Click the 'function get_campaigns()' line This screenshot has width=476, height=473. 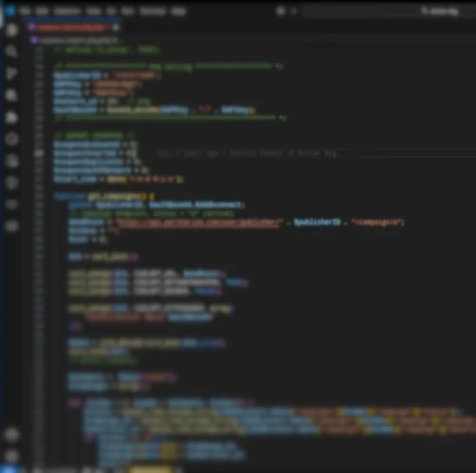pos(104,196)
